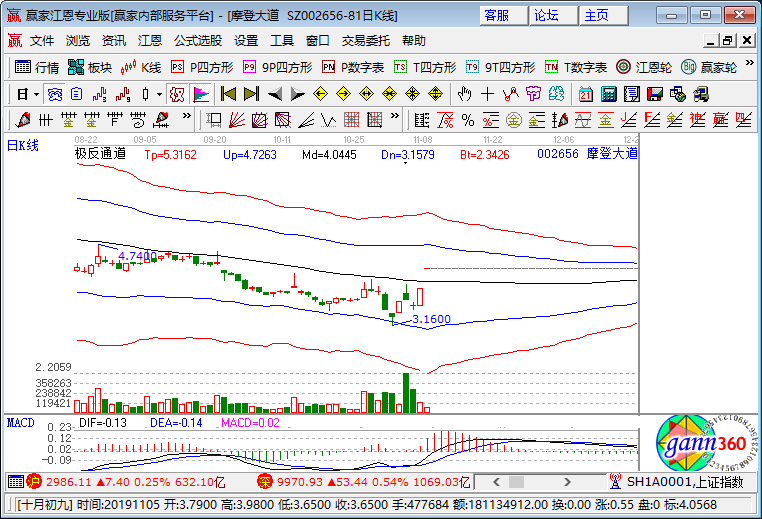Launch the 赢家轮 wheel tool

[x=709, y=67]
